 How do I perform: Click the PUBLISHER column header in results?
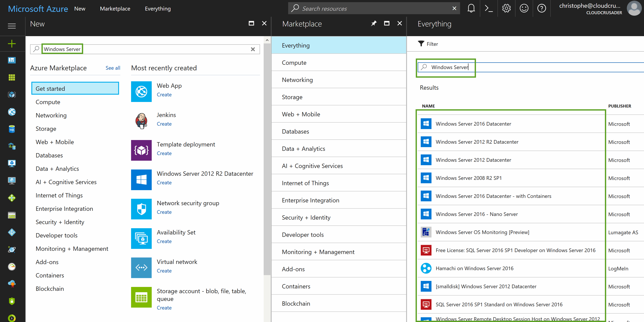point(620,106)
